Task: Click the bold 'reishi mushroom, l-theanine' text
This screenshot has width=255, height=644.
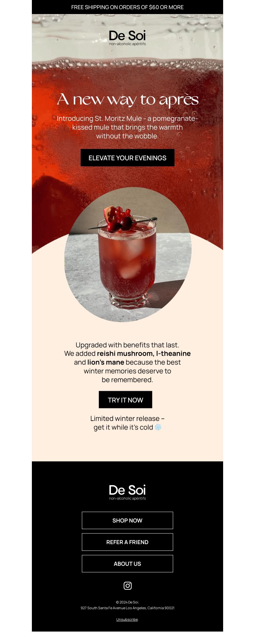Action: [144, 353]
